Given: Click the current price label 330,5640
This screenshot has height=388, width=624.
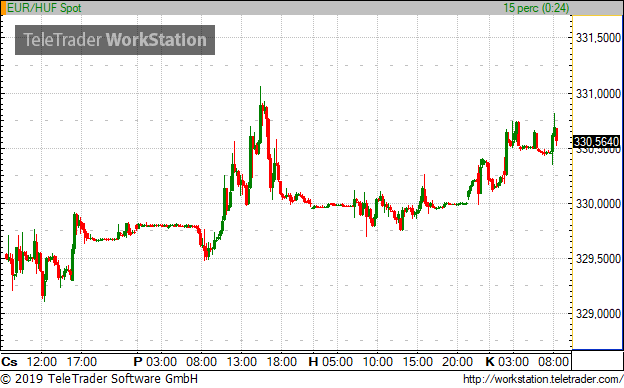Looking at the screenshot, I should (596, 142).
